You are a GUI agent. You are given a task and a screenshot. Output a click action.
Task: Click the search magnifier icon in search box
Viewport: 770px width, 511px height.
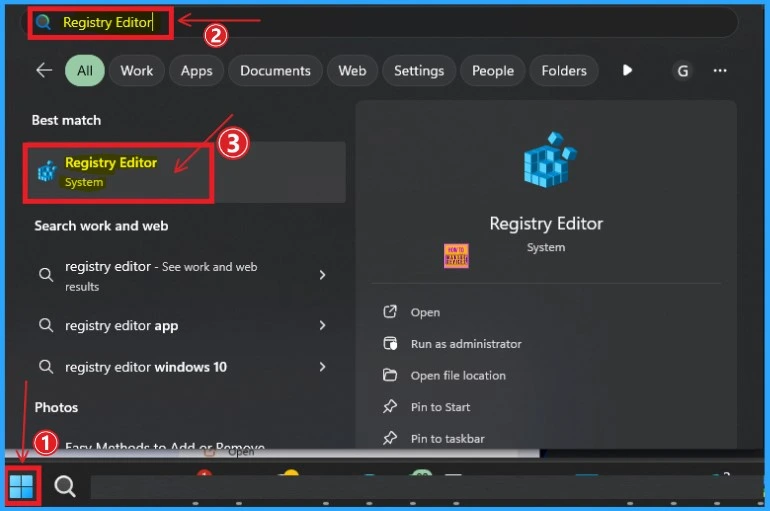click(x=43, y=22)
